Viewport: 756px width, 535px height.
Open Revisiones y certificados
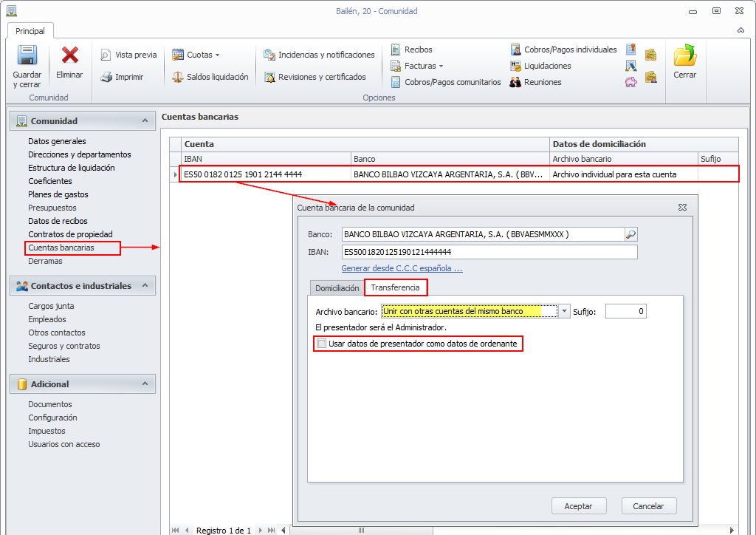point(315,77)
